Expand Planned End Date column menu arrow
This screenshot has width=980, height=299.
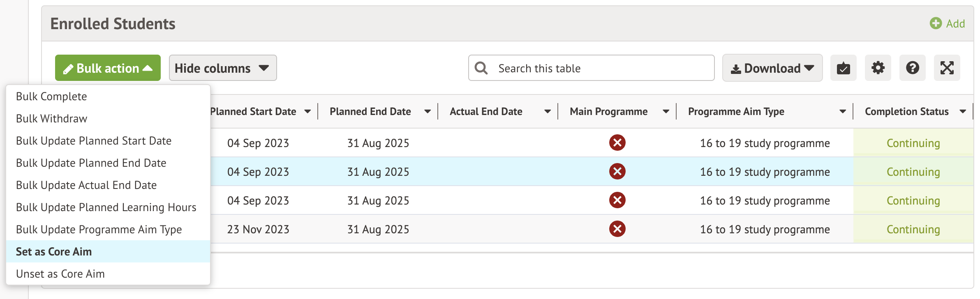(428, 112)
